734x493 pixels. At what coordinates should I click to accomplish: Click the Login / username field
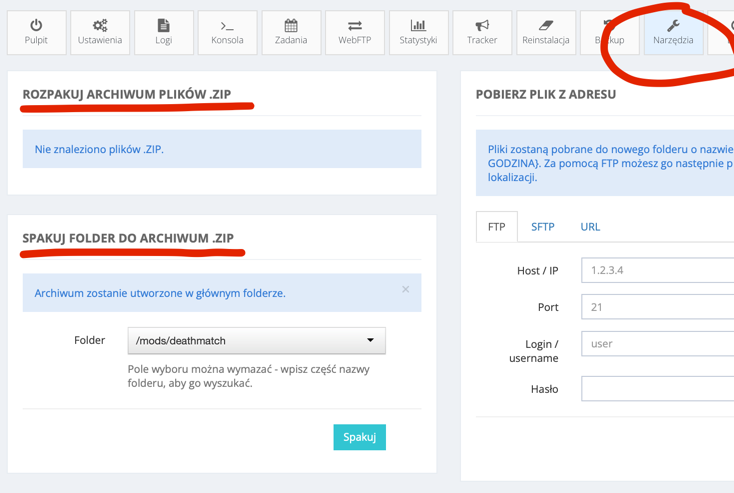pyautogui.click(x=657, y=344)
